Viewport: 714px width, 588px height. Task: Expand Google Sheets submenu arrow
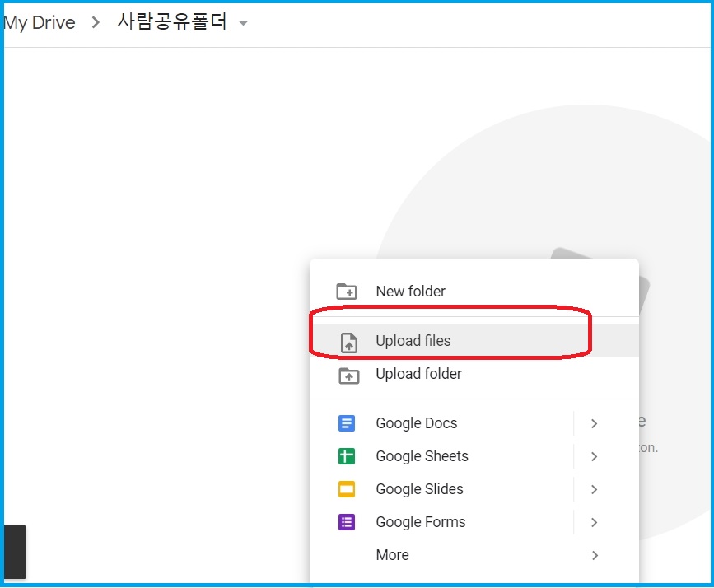(594, 456)
